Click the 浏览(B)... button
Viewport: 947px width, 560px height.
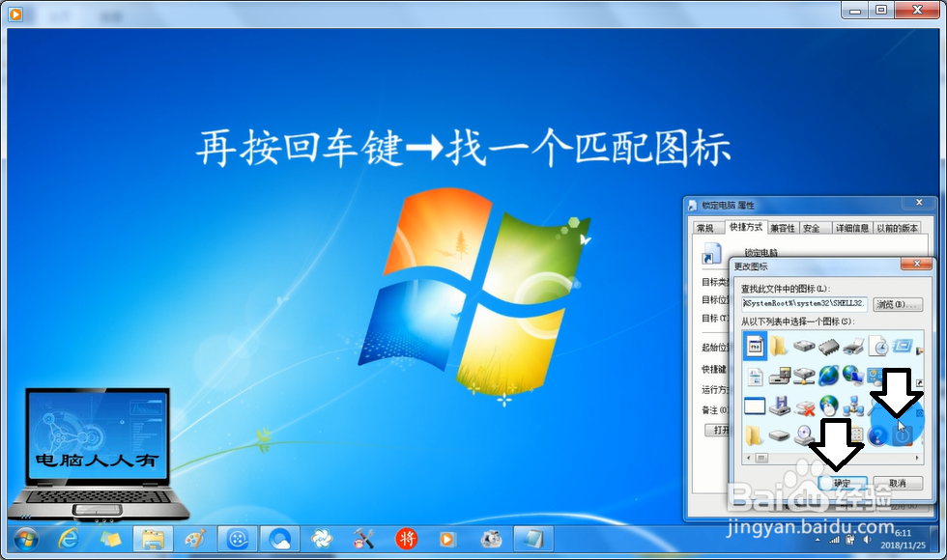click(898, 304)
